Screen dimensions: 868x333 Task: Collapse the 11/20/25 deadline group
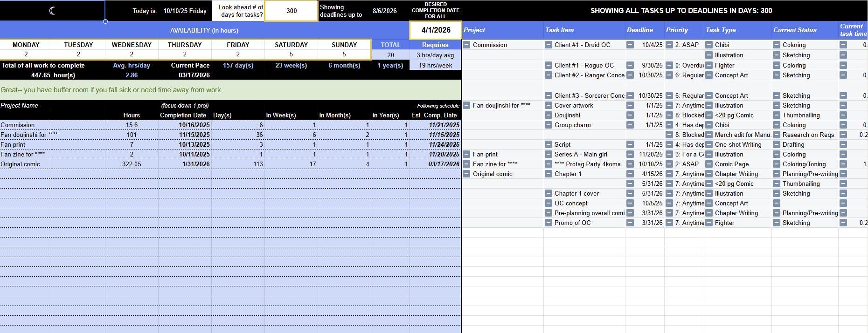(630, 155)
